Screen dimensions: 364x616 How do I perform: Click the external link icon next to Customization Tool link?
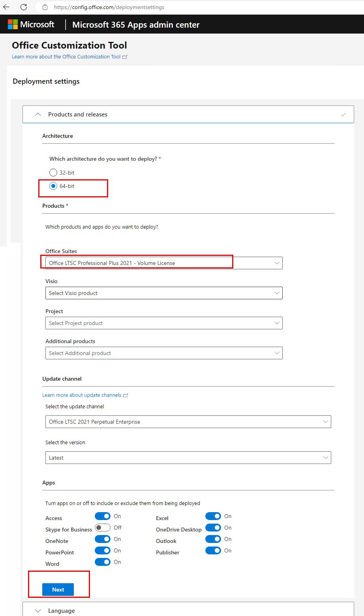pyautogui.click(x=125, y=56)
